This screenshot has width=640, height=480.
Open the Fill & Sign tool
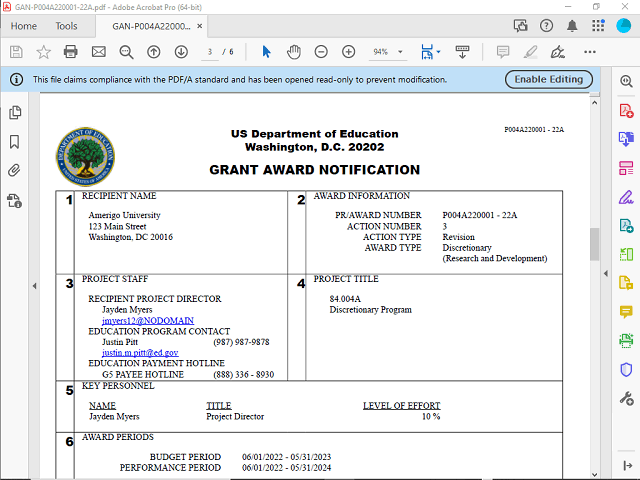click(x=627, y=196)
